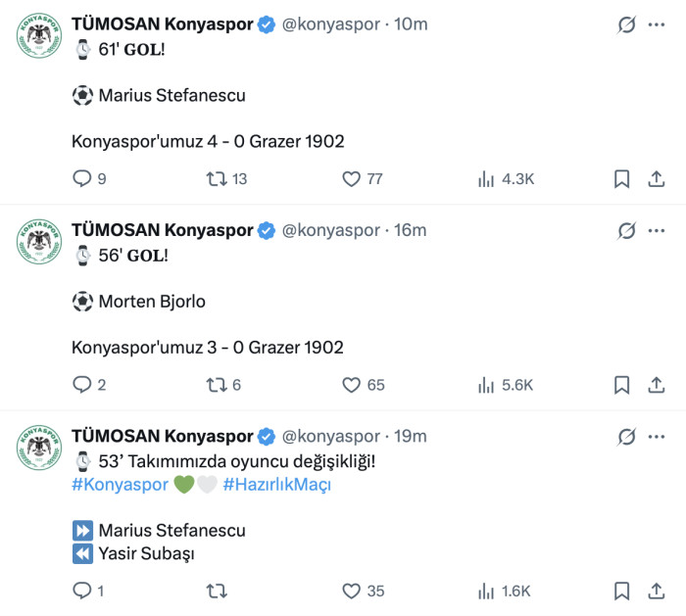Open the #HazırlıkMaçı hashtag

point(277,485)
